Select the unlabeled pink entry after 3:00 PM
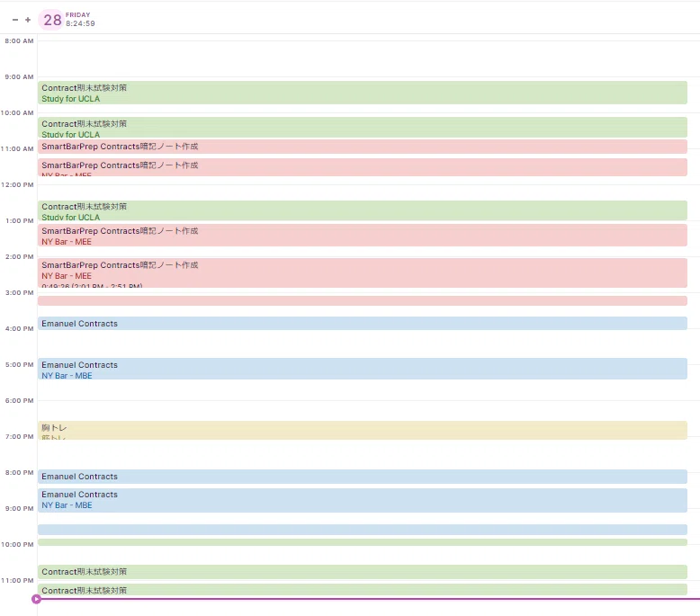The width and height of the screenshot is (700, 616). point(362,301)
